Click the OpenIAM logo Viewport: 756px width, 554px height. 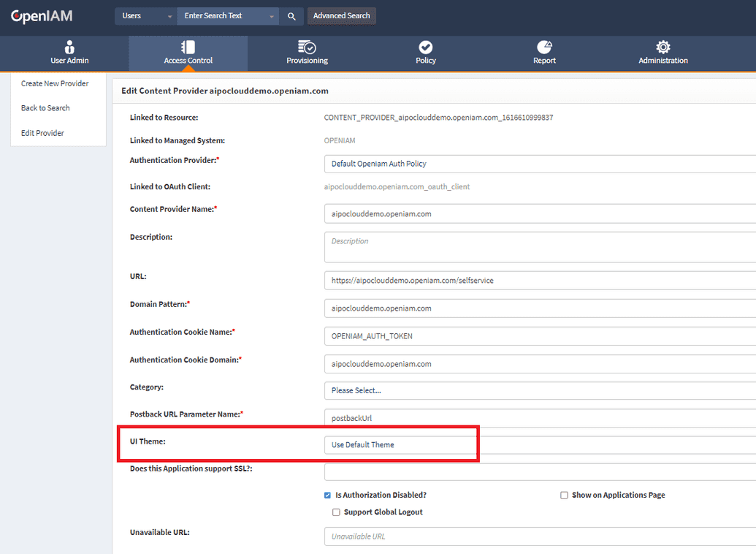coord(42,16)
